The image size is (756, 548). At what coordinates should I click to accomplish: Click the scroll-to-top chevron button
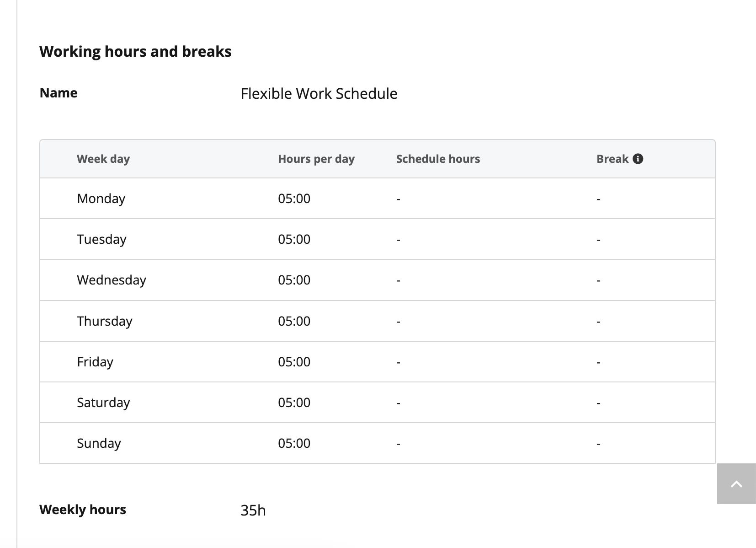pyautogui.click(x=736, y=484)
